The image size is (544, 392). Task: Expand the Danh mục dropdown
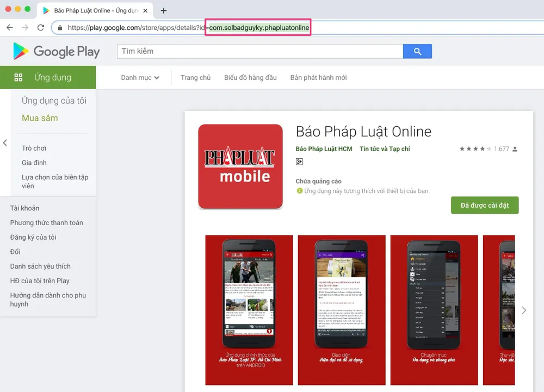tap(140, 78)
